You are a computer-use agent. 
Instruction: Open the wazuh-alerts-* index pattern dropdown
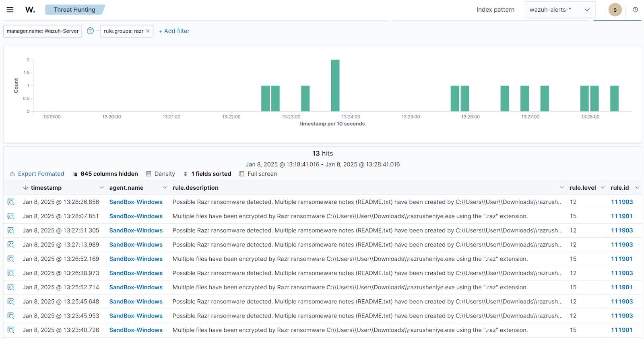click(x=559, y=10)
